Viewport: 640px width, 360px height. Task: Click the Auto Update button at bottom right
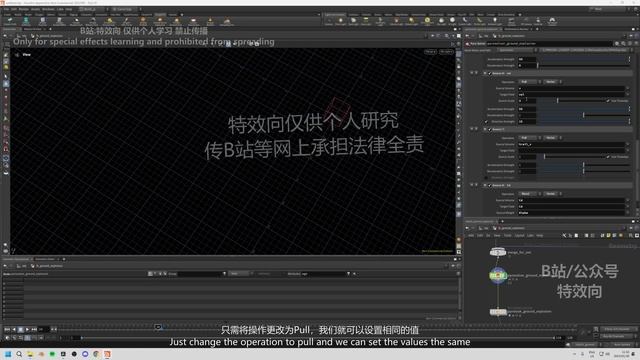pos(622,344)
